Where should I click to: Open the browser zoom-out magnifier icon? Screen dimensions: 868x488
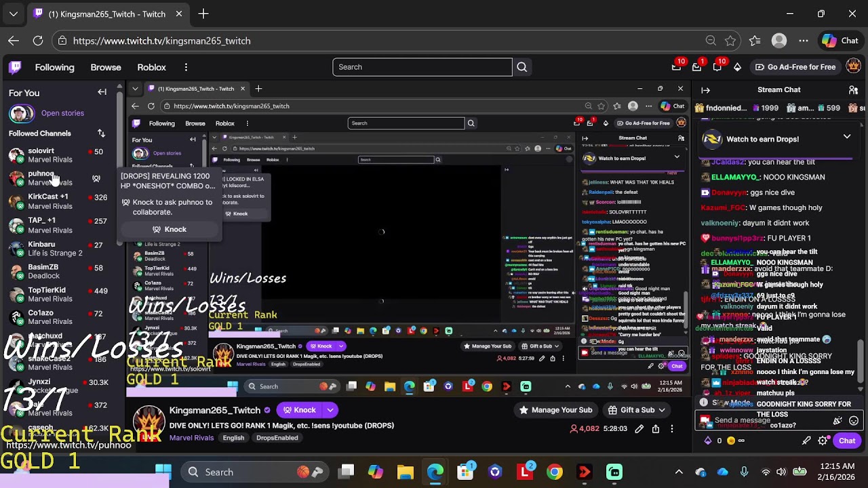[711, 41]
